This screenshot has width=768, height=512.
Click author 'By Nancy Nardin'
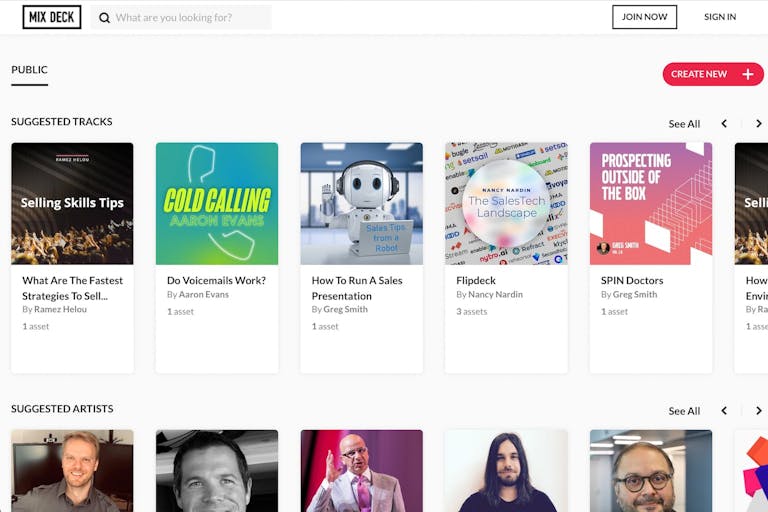tap(489, 294)
